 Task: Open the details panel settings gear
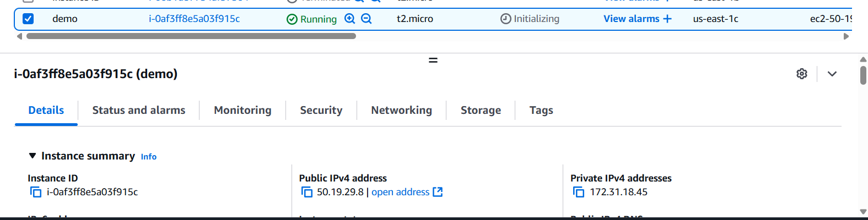802,74
